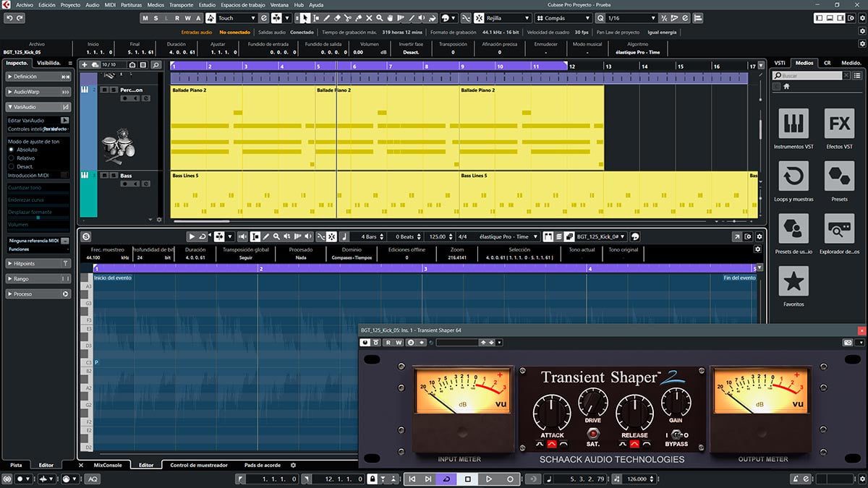This screenshot has width=868, height=488.
Task: Click Play in the transport bar
Action: click(489, 479)
